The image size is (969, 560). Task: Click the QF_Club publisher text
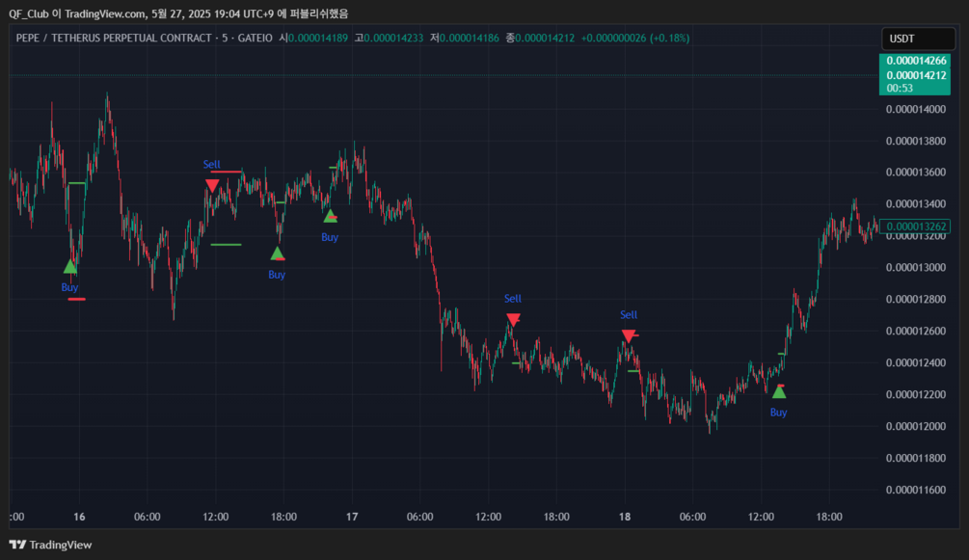click(x=28, y=13)
